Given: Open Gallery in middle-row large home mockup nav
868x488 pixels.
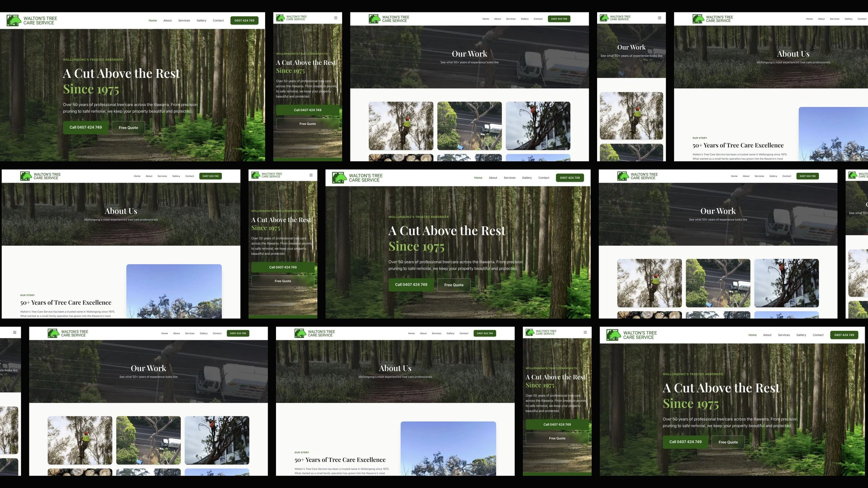Looking at the screenshot, I should [527, 178].
